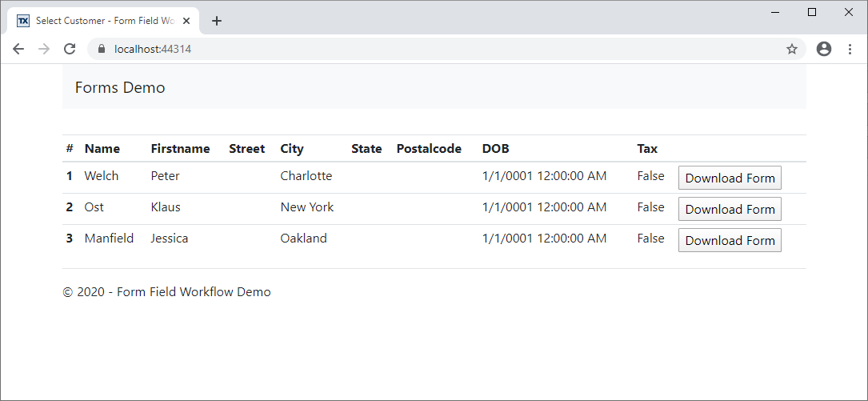Select the Klaus firstname cell

166,207
